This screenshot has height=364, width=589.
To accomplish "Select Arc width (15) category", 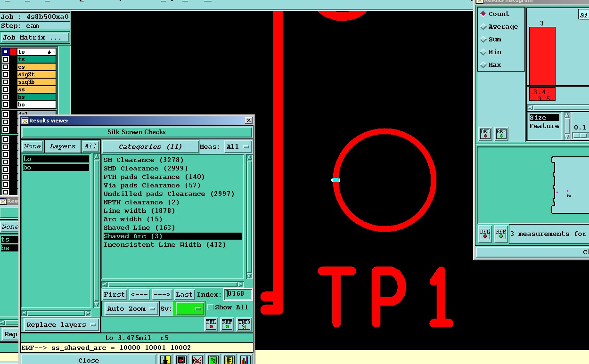I will pyautogui.click(x=133, y=219).
